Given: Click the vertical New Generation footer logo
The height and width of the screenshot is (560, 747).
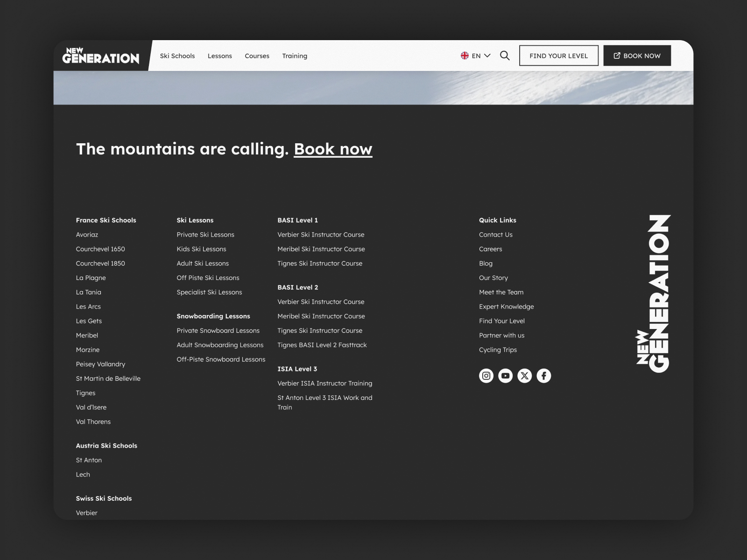Looking at the screenshot, I should pos(654,294).
